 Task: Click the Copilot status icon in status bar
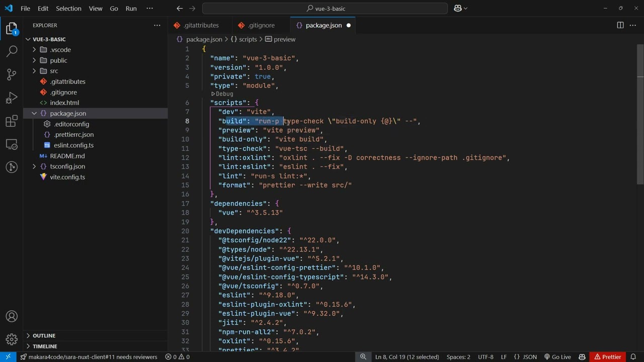pyautogui.click(x=582, y=357)
